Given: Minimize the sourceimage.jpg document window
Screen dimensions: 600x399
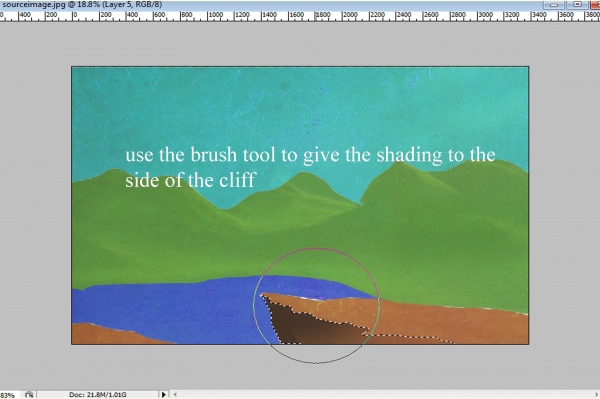Looking at the screenshot, I should click(x=554, y=5).
